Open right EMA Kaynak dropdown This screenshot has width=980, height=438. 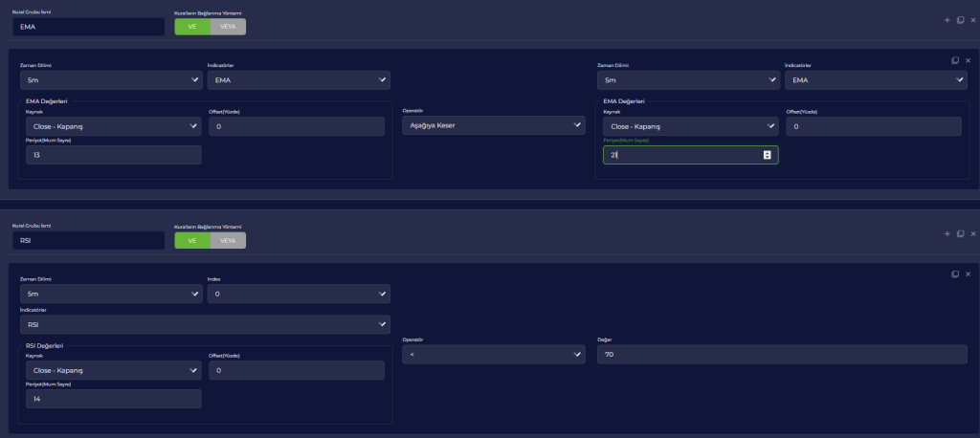(691, 126)
